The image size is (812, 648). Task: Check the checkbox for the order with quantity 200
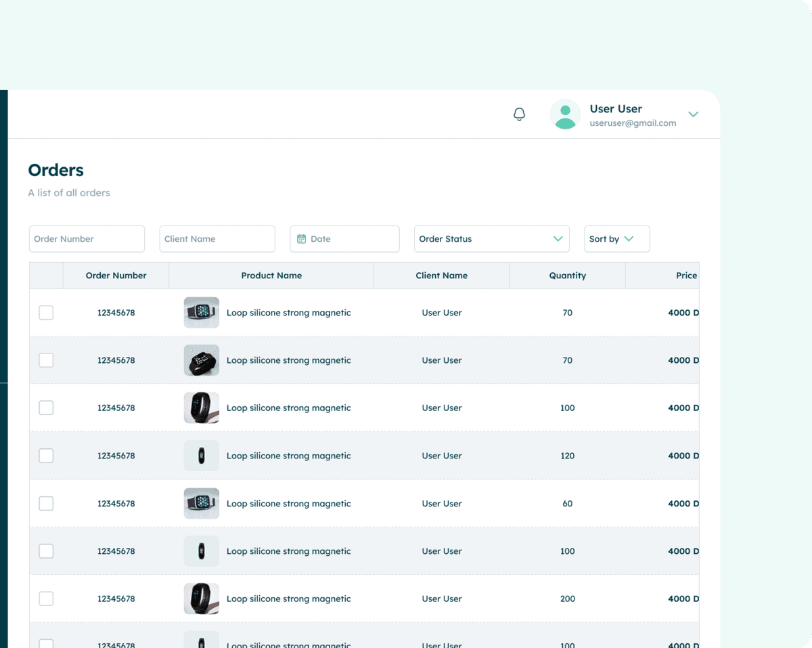45,598
